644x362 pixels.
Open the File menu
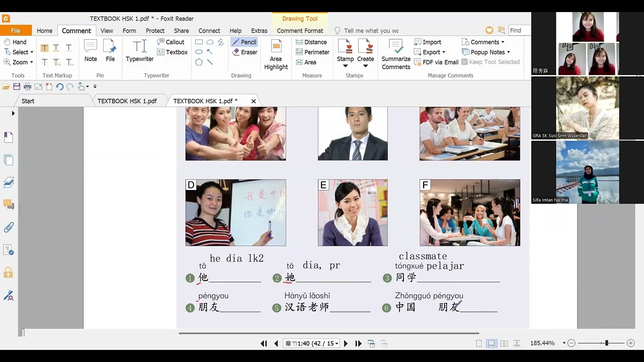tap(16, 31)
